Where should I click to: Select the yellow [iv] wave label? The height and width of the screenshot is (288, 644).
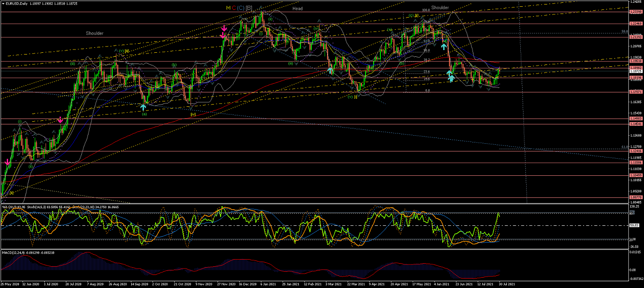point(193,114)
